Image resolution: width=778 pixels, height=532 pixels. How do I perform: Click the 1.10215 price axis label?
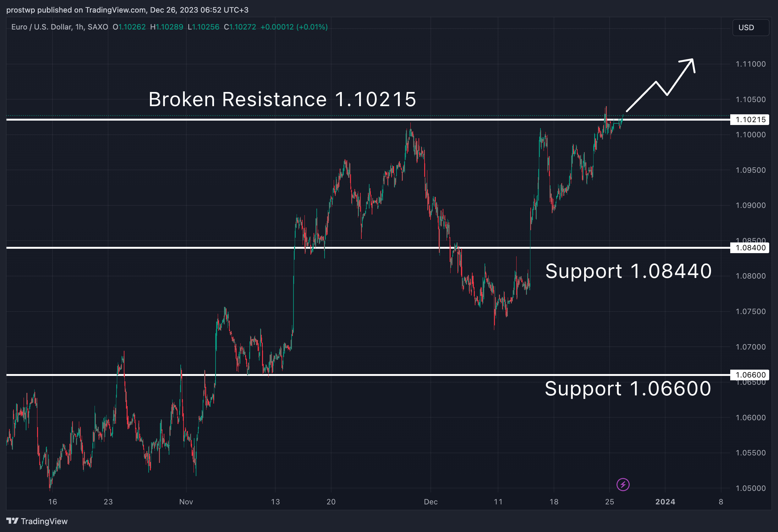point(750,119)
